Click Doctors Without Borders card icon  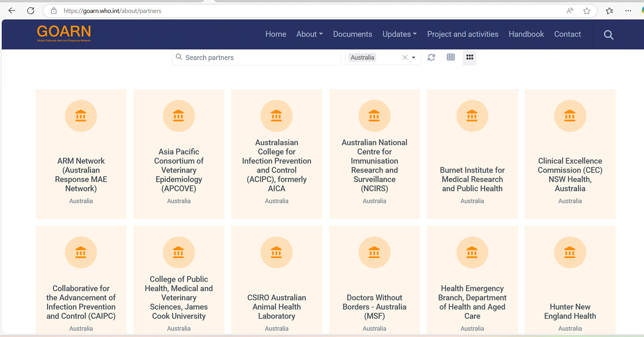click(x=374, y=252)
